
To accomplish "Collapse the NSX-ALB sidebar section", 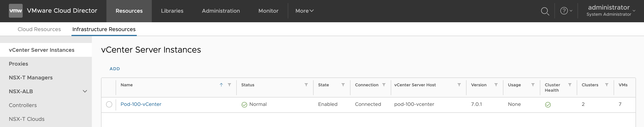I will 85,91.
